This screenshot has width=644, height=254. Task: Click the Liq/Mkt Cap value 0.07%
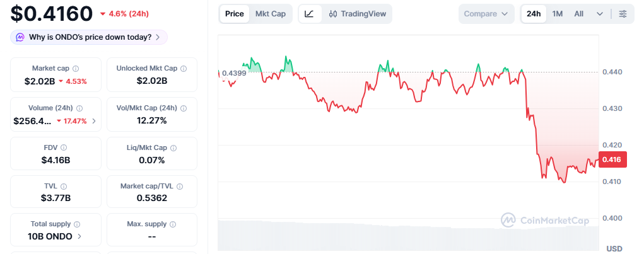152,160
